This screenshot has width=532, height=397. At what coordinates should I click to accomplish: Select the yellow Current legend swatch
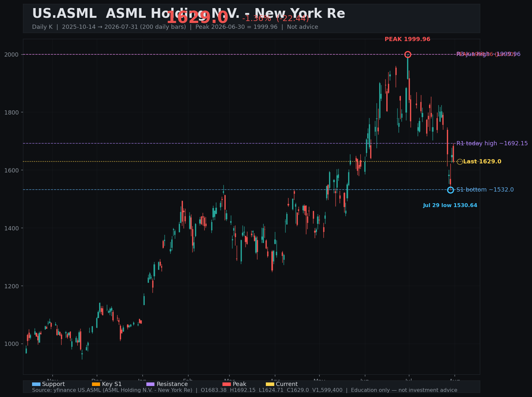[270, 384]
